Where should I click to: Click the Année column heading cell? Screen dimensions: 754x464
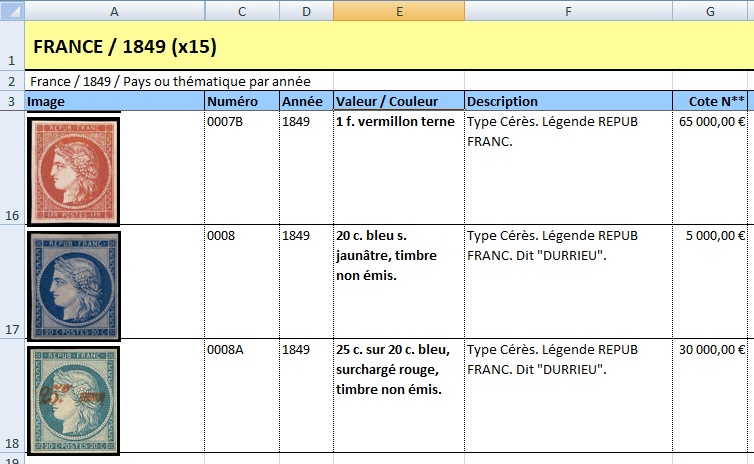[x=307, y=101]
